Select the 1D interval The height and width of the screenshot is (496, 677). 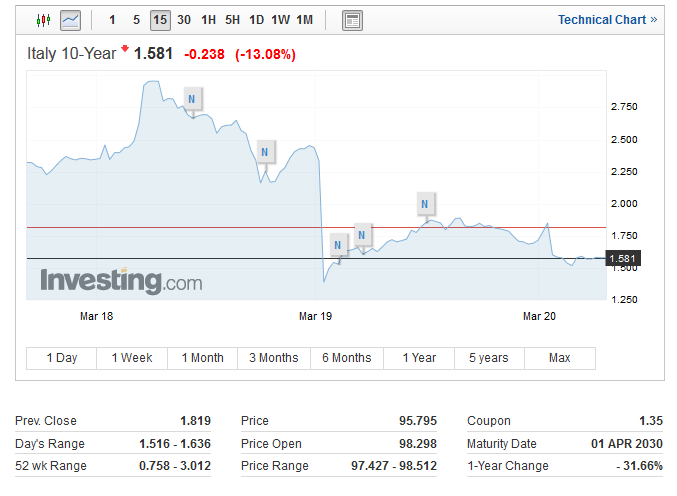(x=256, y=20)
